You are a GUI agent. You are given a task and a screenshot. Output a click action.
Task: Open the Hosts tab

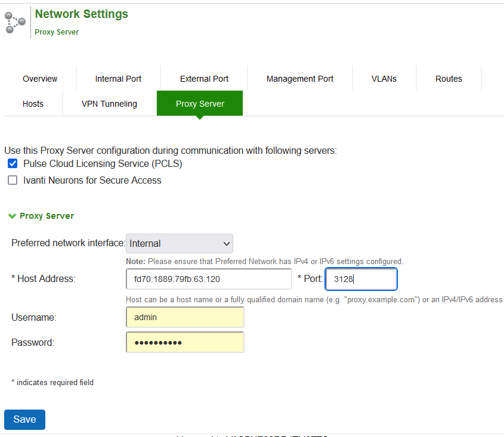(33, 104)
